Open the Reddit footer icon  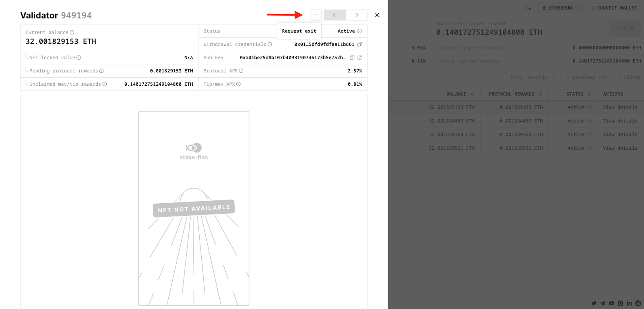638,303
